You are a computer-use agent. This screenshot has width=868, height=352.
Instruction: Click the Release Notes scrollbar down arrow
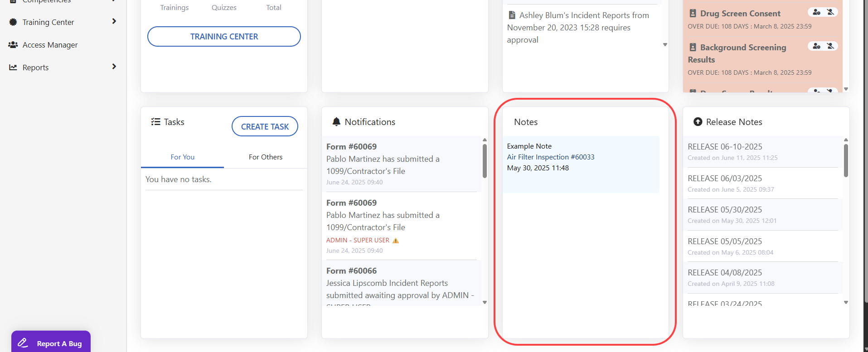[846, 302]
